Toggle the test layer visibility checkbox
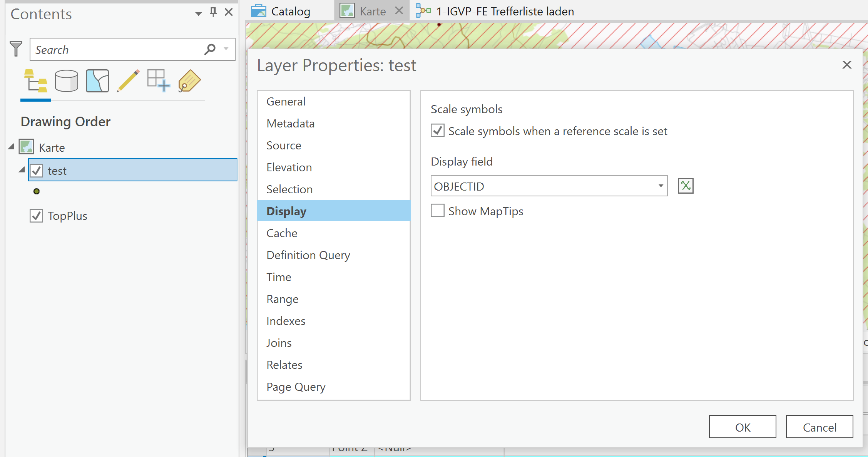Screen dimensions: 868x457 tap(37, 171)
